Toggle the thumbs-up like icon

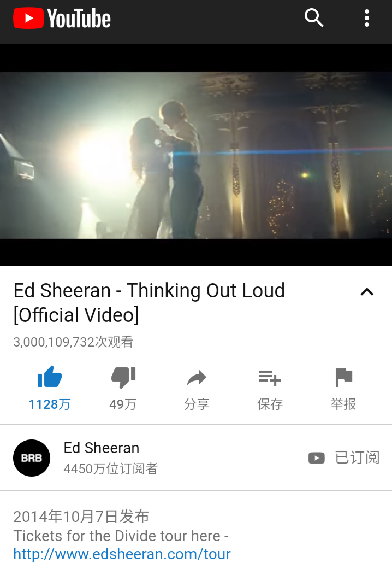(x=50, y=377)
